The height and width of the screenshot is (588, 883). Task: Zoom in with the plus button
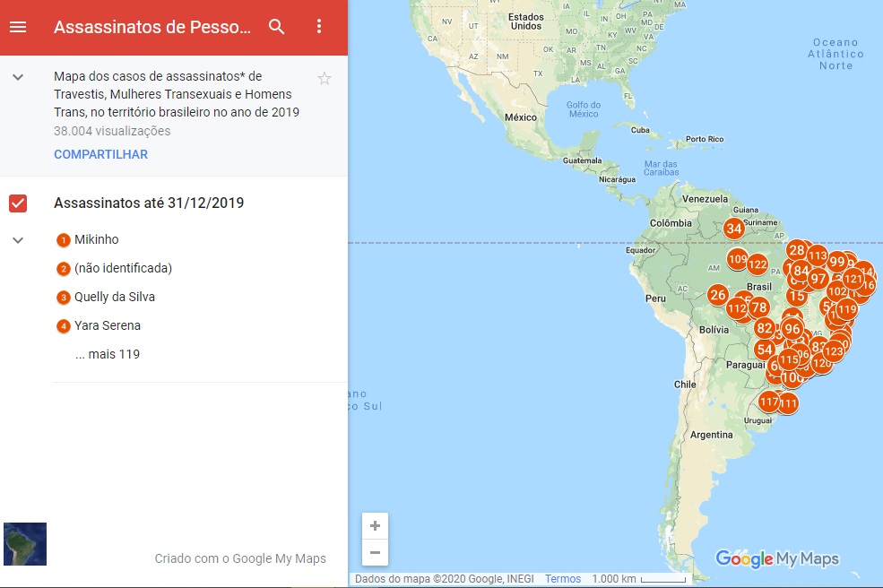click(375, 526)
